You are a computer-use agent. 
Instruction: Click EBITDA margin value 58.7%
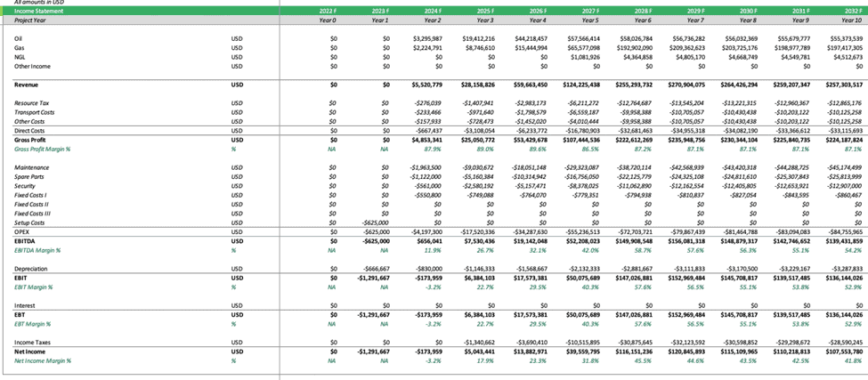tap(646, 251)
